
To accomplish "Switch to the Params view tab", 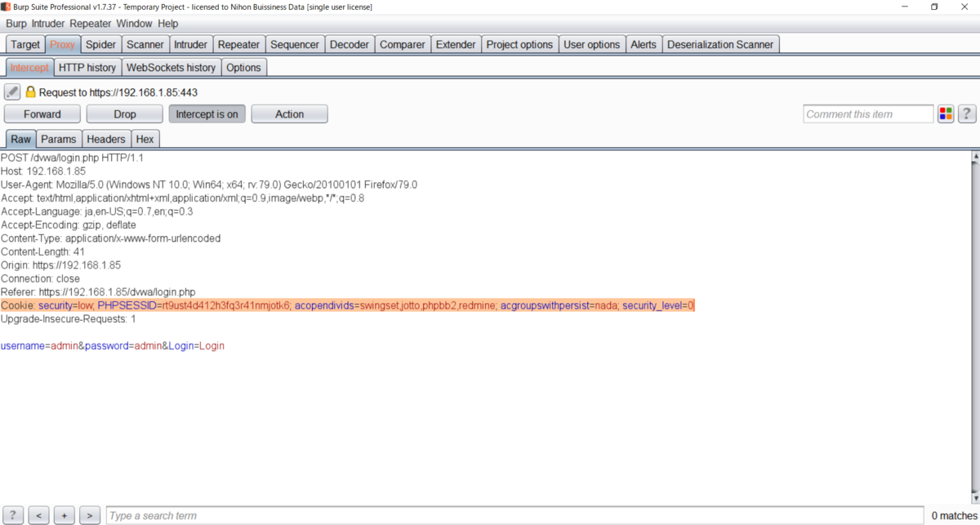I will click(59, 140).
